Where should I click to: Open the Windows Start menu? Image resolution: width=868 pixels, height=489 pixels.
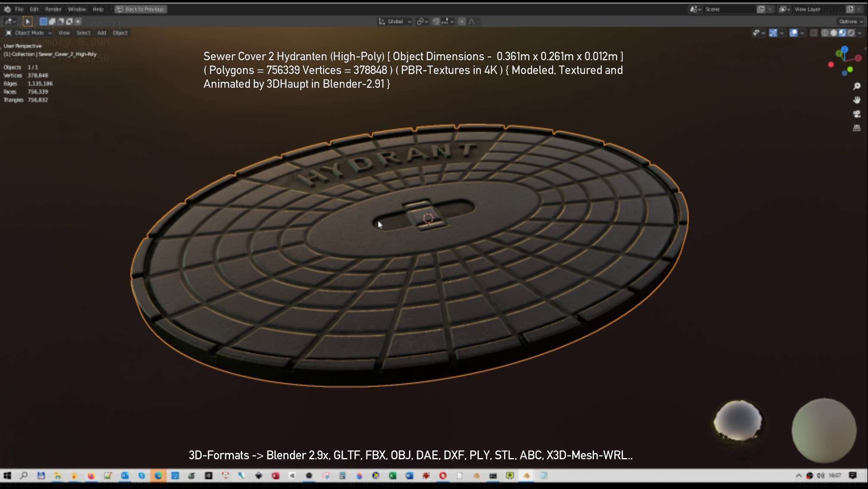pos(7,476)
